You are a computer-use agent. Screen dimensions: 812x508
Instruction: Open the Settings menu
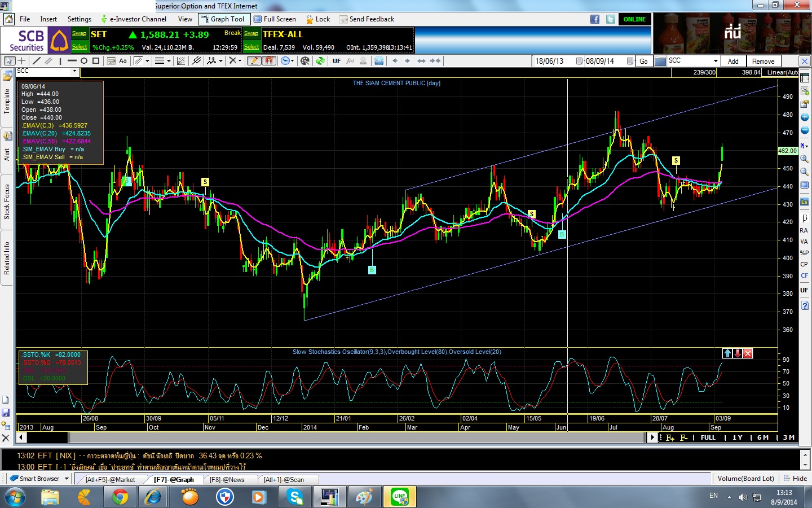point(80,19)
